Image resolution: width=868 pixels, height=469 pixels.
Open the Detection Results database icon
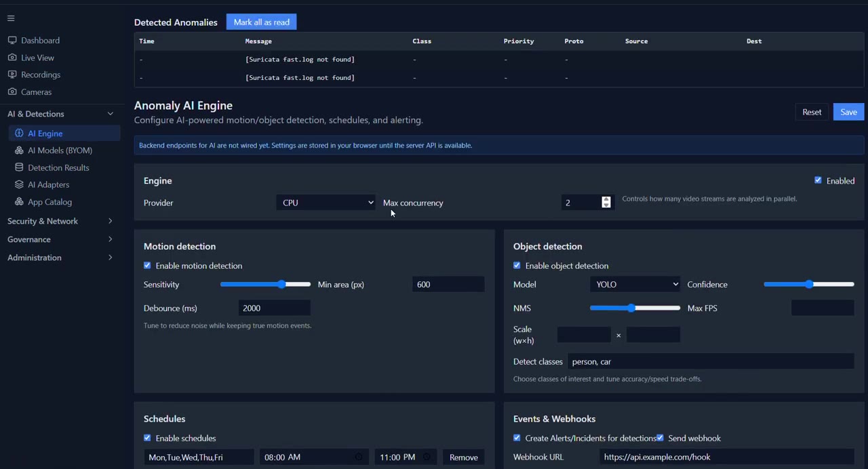point(19,167)
